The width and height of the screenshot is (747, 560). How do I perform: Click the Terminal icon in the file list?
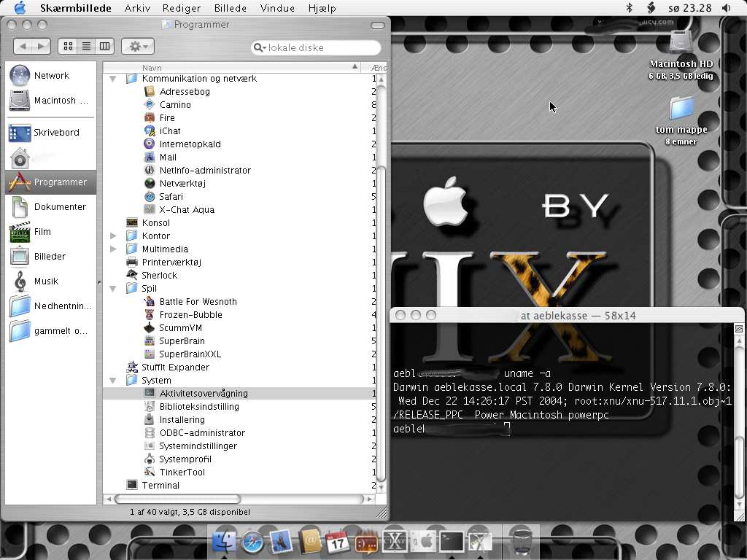[132, 486]
